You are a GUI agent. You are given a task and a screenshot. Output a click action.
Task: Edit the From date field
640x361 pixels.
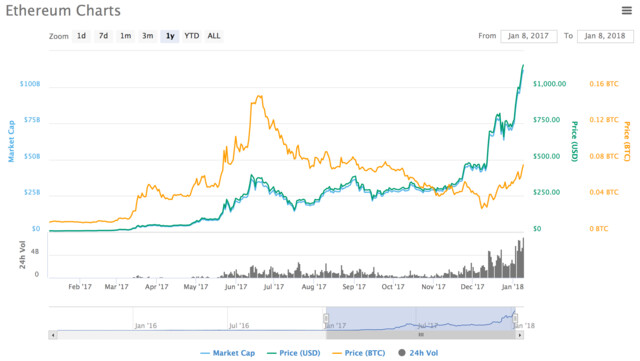click(529, 36)
